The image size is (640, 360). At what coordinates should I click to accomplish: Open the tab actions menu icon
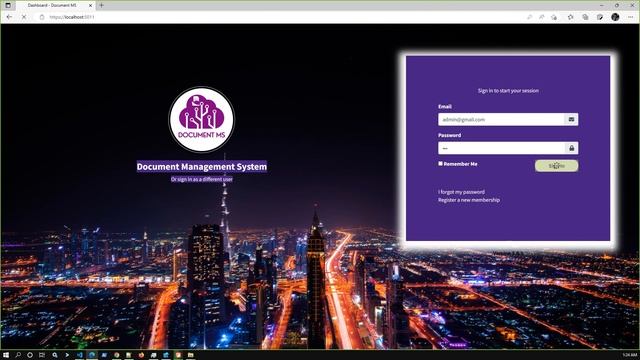[8, 5]
